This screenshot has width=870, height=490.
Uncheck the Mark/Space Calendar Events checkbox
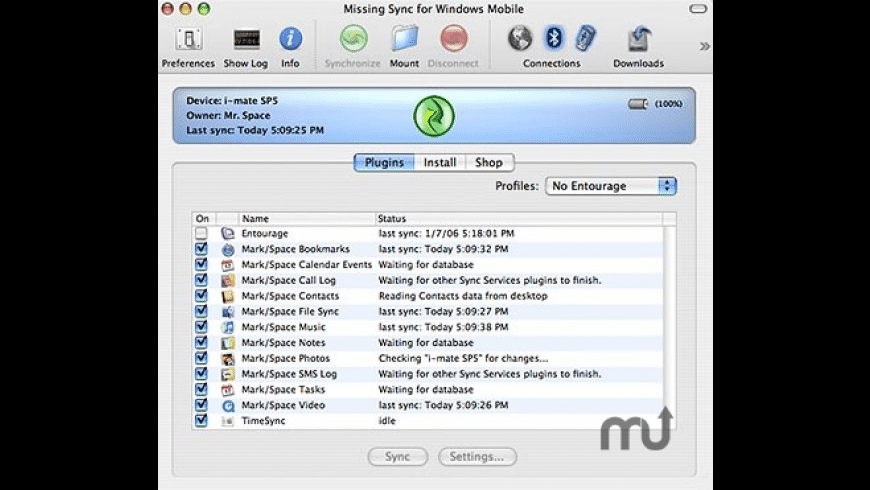[201, 265]
